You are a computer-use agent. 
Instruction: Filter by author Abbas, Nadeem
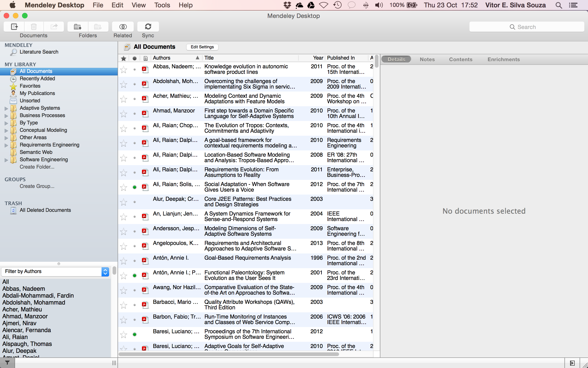tap(24, 289)
